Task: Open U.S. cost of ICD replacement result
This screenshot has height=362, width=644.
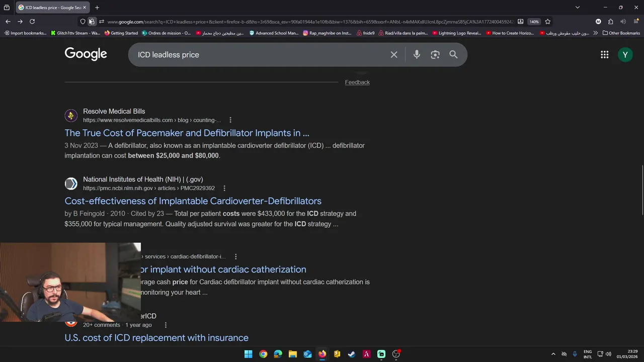Action: click(156, 338)
